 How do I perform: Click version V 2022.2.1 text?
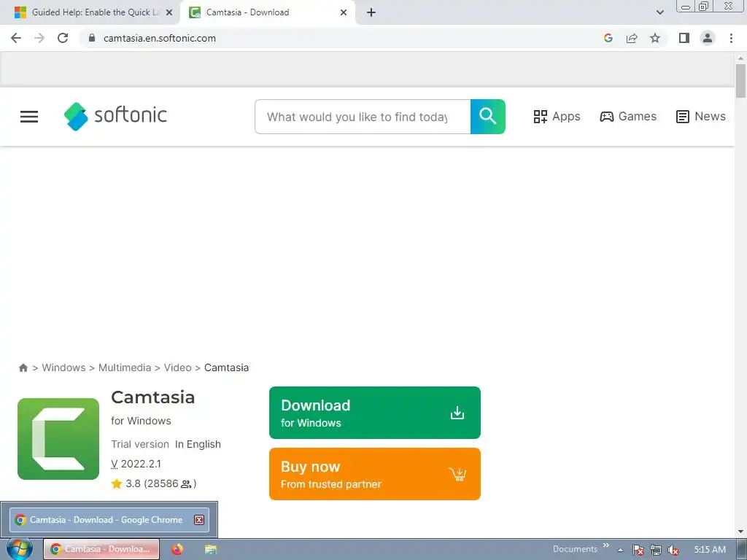point(136,464)
